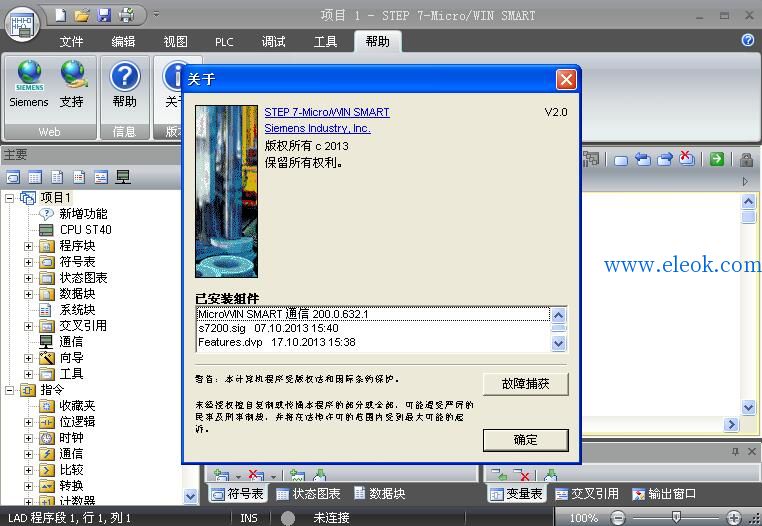
Task: Expand the 数据块 tree node
Action: point(29,294)
